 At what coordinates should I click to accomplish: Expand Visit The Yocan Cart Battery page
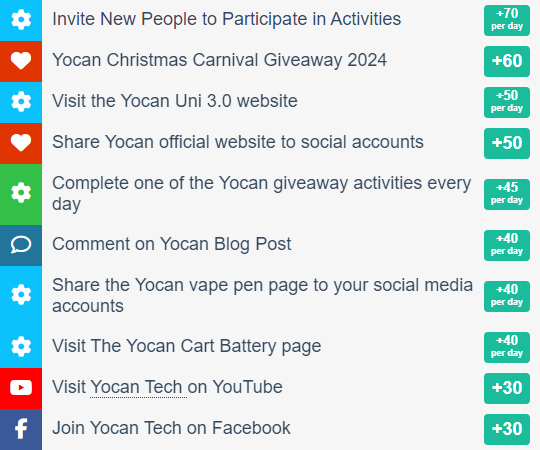point(187,346)
